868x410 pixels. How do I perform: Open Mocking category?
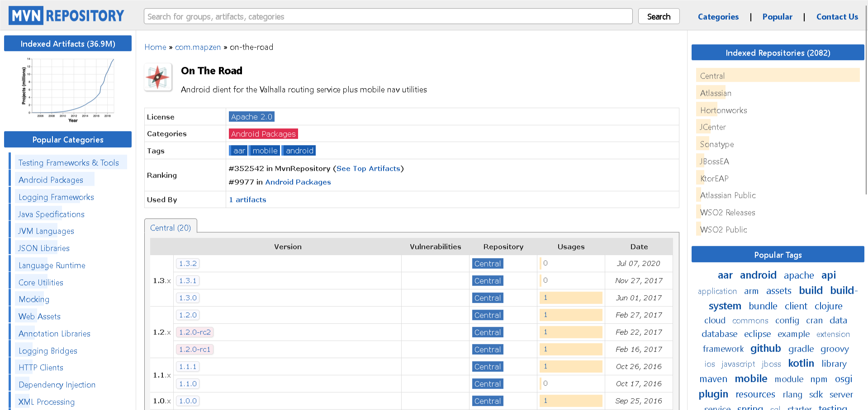pos(34,299)
